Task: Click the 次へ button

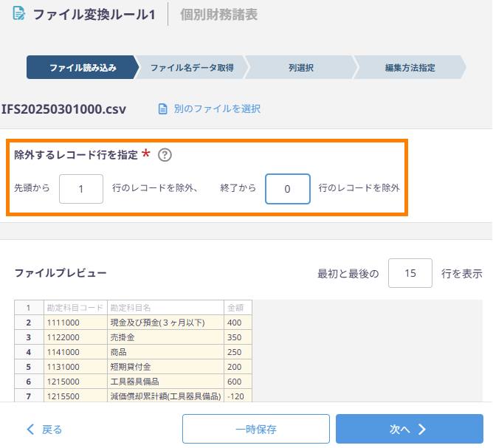Action: (410, 429)
